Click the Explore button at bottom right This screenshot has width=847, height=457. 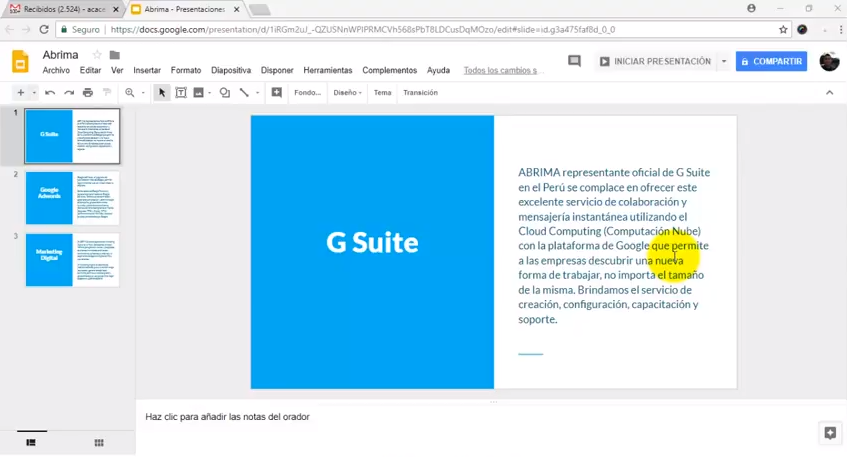point(830,432)
